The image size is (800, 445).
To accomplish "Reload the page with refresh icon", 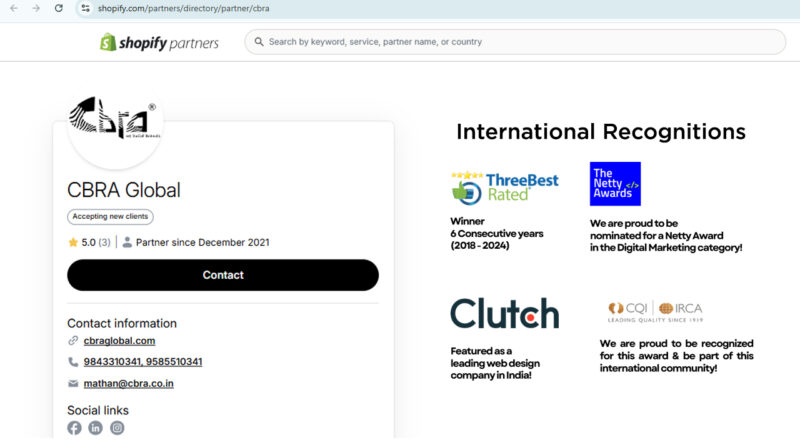I will [59, 8].
